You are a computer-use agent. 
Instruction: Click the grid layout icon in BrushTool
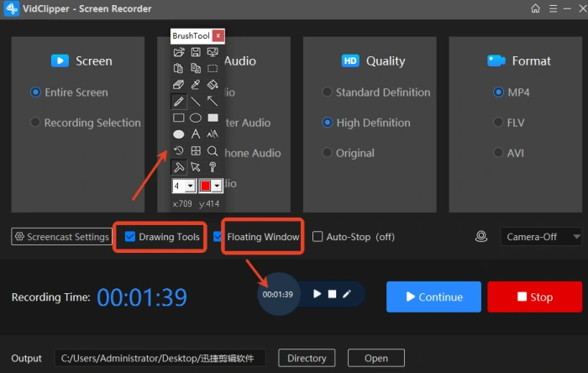pos(196,150)
